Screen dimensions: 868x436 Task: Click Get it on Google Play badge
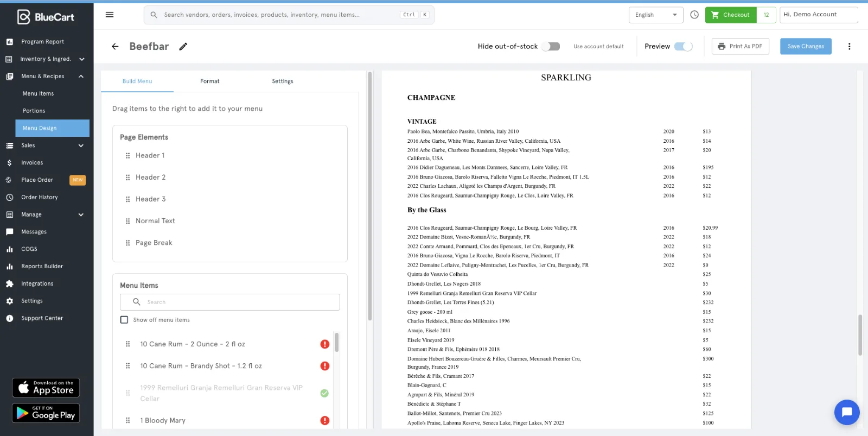pyautogui.click(x=46, y=413)
